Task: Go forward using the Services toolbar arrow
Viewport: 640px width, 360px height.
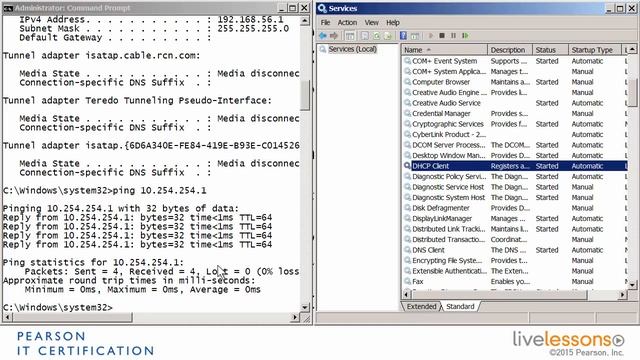Action: [x=334, y=36]
